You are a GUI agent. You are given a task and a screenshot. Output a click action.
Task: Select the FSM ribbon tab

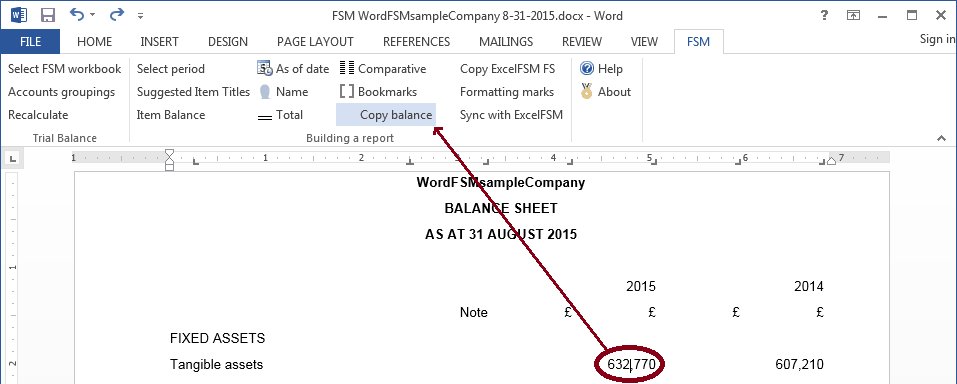(698, 42)
